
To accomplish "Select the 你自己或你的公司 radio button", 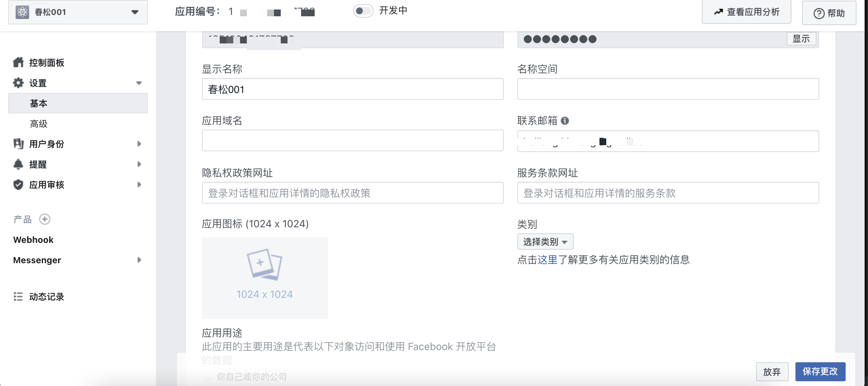I will tap(208, 376).
